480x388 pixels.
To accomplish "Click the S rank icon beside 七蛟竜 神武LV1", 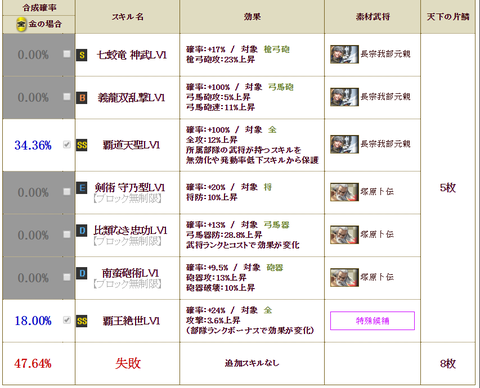I will [x=82, y=55].
